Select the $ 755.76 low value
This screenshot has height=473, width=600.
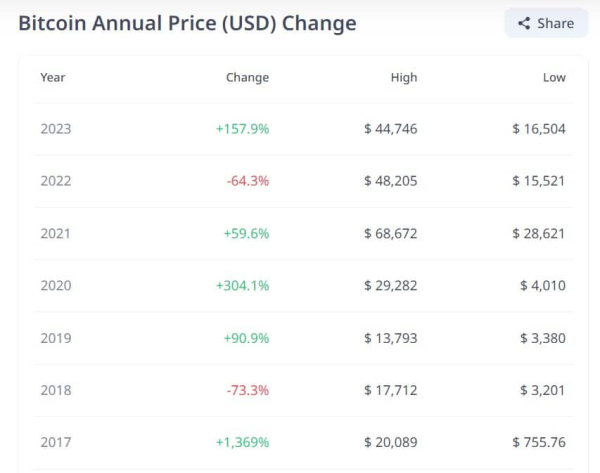point(539,442)
